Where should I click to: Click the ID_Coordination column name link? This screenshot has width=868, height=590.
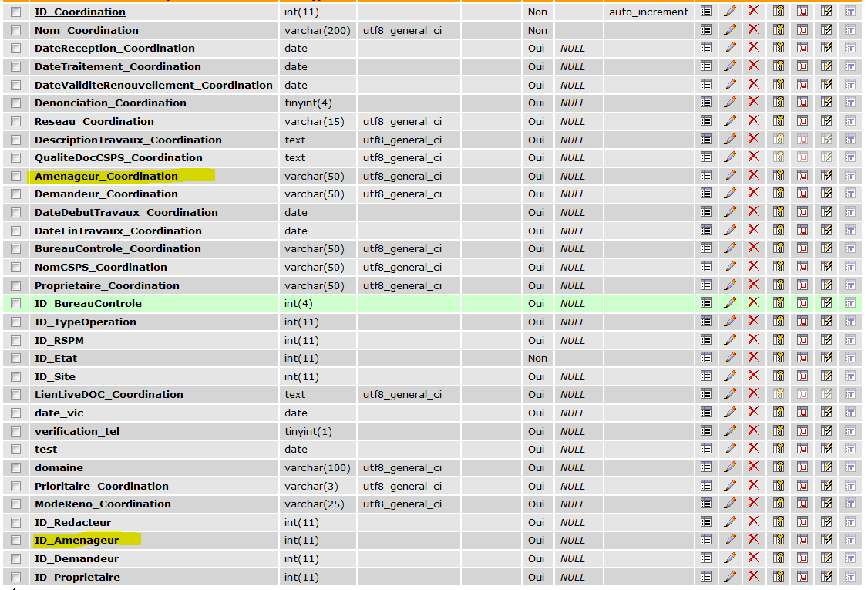79,12
